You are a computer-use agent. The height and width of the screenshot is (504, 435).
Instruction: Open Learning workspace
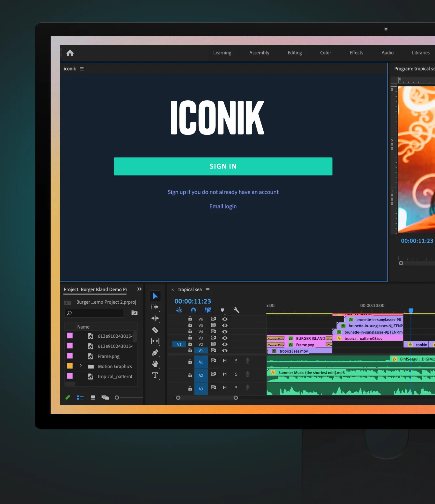222,53
